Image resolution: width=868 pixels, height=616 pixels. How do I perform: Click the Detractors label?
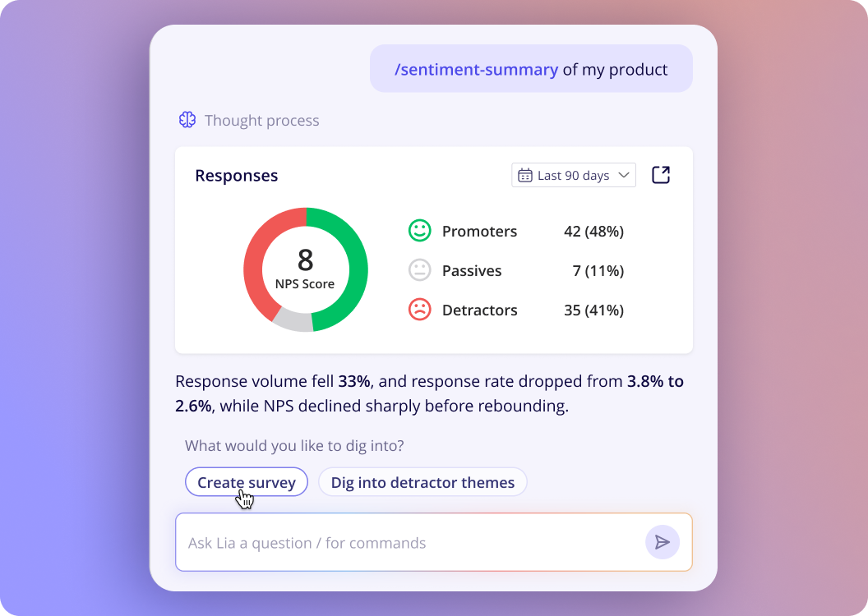[479, 310]
